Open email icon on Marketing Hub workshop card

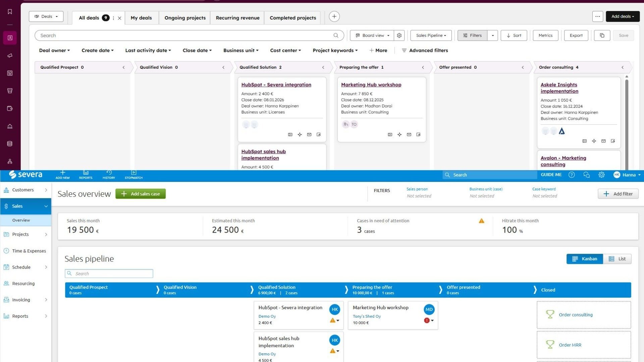pyautogui.click(x=409, y=134)
